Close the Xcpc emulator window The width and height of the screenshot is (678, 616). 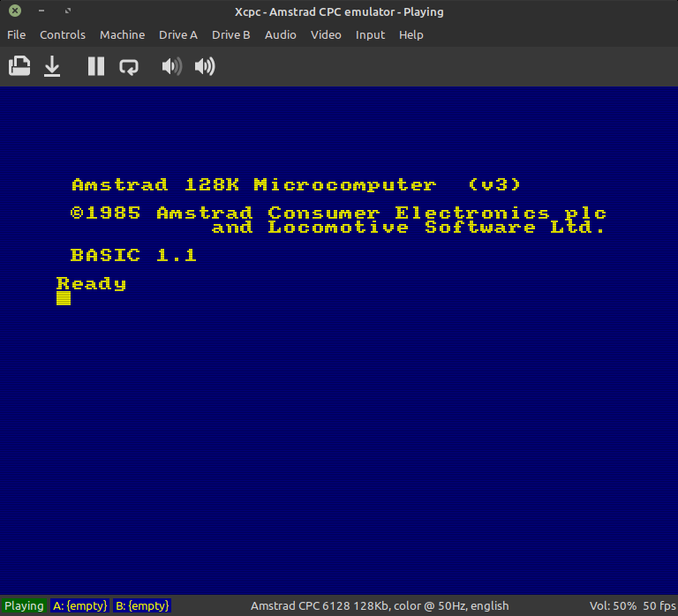pyautogui.click(x=15, y=11)
